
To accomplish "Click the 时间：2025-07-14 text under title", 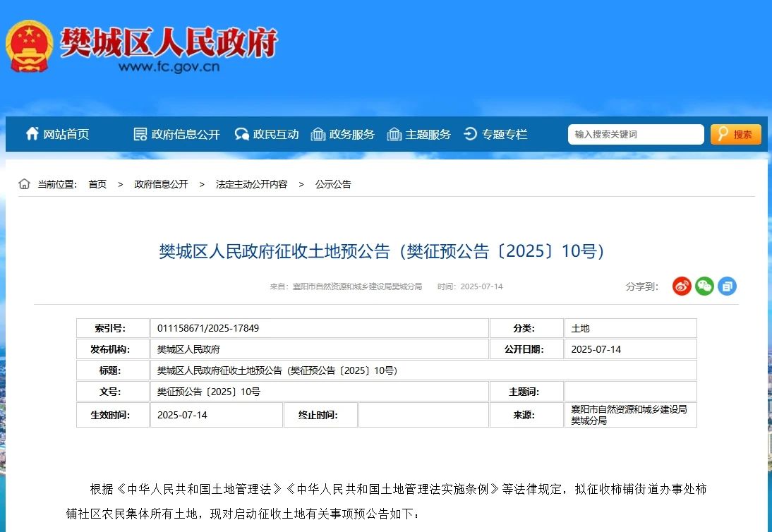I will [470, 286].
